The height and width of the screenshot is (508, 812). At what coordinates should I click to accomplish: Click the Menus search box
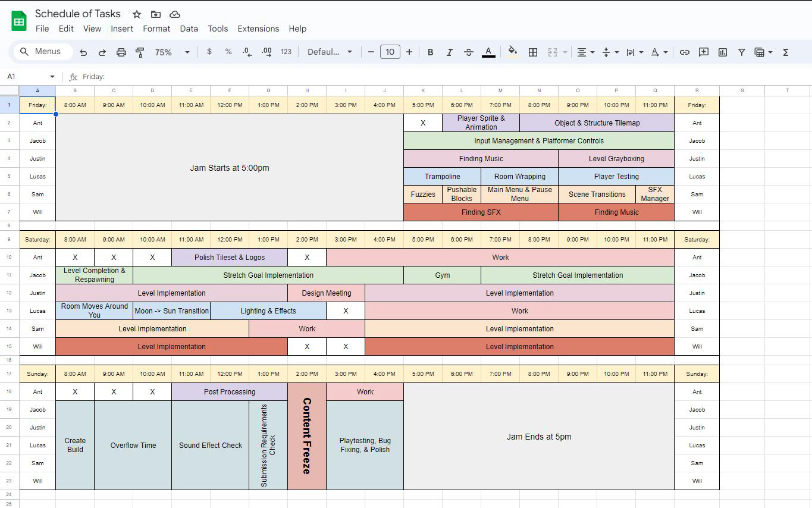point(43,52)
